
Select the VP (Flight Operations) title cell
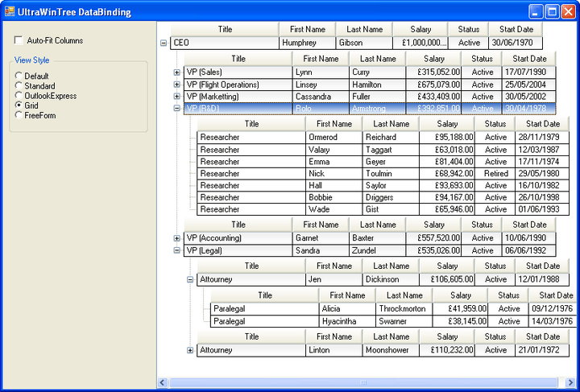(x=238, y=85)
